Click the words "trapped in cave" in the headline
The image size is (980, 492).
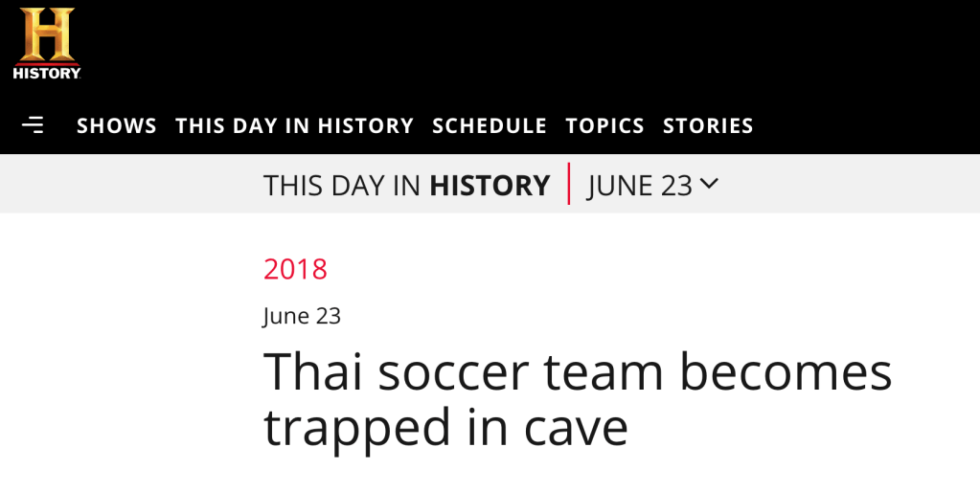click(x=445, y=428)
